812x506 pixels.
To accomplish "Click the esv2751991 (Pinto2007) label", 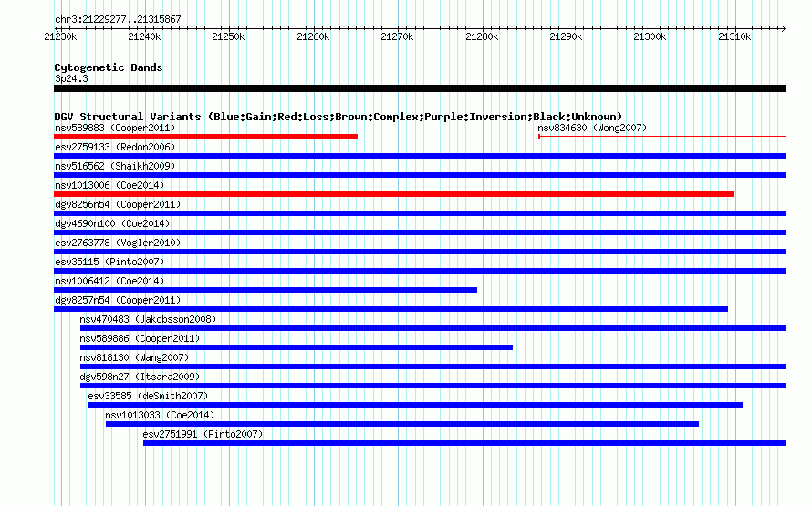I will point(203,434).
